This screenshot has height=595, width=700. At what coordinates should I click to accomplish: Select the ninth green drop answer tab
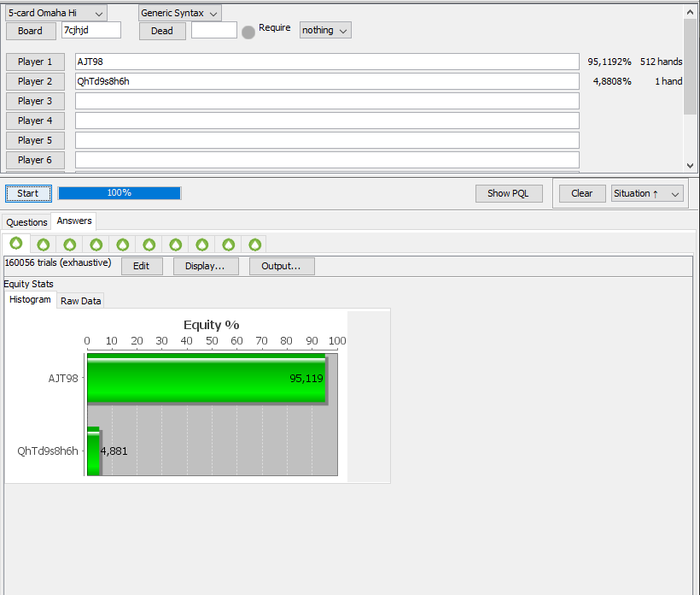click(x=229, y=244)
